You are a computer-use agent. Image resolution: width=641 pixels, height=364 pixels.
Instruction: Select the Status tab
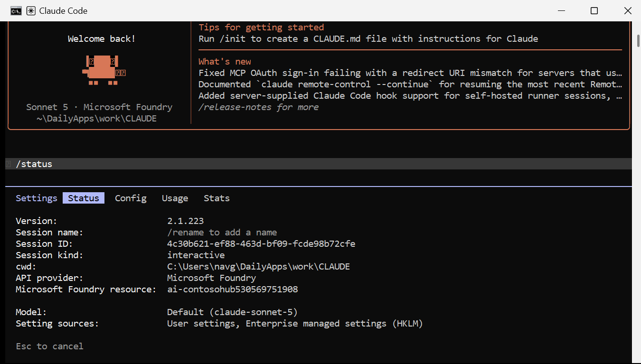tap(84, 198)
